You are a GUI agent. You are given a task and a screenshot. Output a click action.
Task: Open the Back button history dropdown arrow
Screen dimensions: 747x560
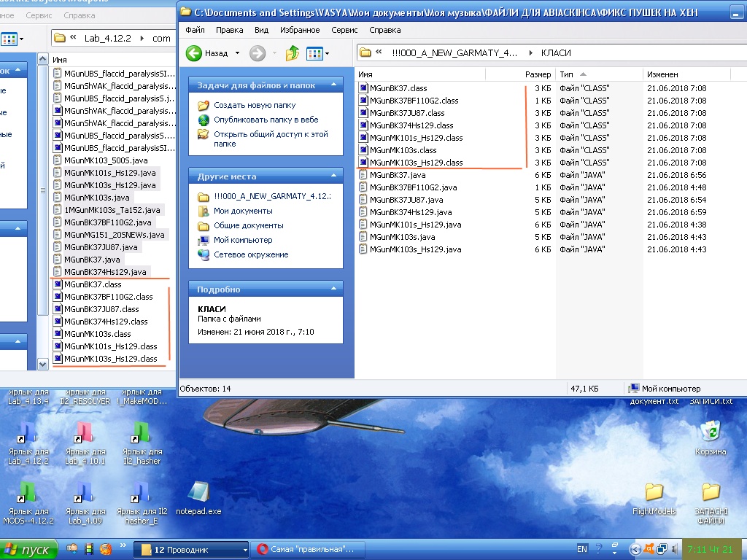[237, 53]
